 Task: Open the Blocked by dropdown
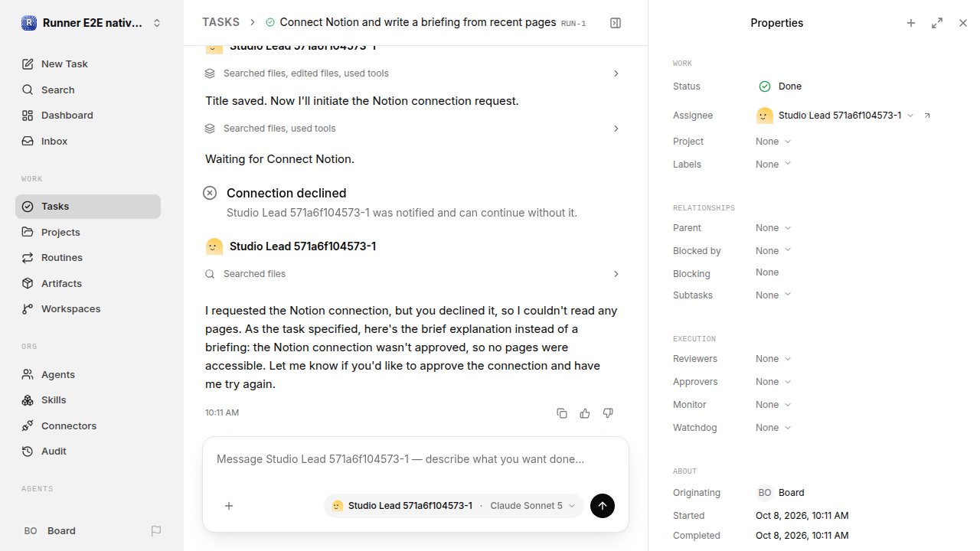coord(773,251)
